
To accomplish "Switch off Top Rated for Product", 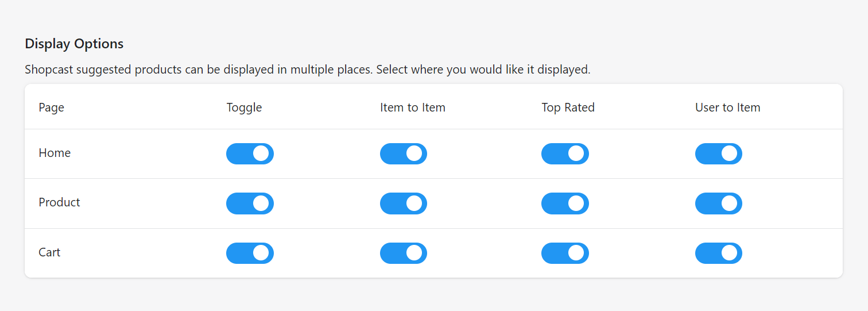I will (x=565, y=204).
